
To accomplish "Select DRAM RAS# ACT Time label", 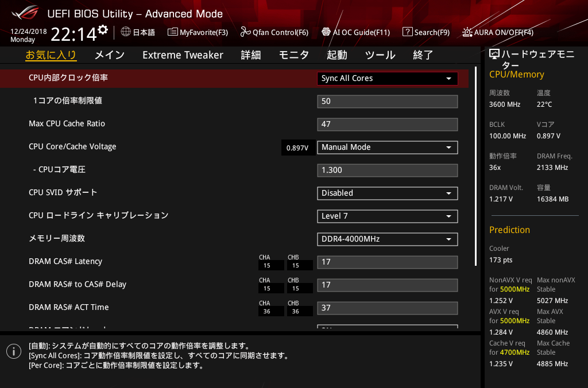I will point(69,307).
